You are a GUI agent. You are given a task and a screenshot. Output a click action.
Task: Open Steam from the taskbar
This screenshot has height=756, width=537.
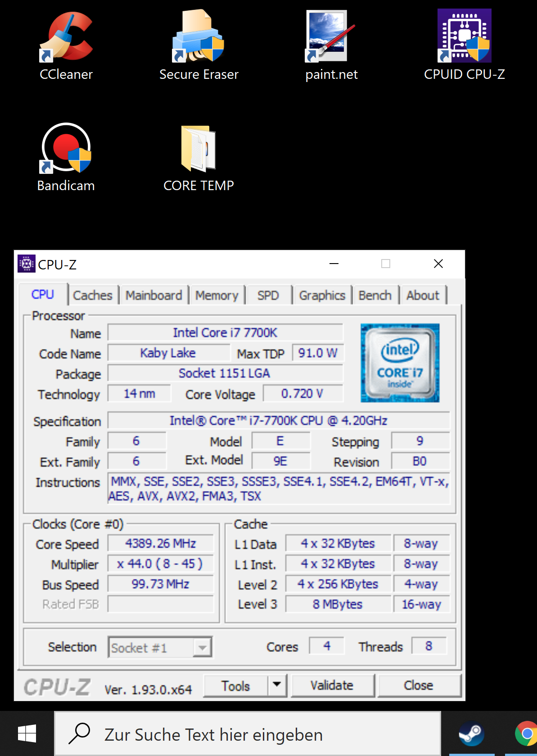(x=471, y=734)
